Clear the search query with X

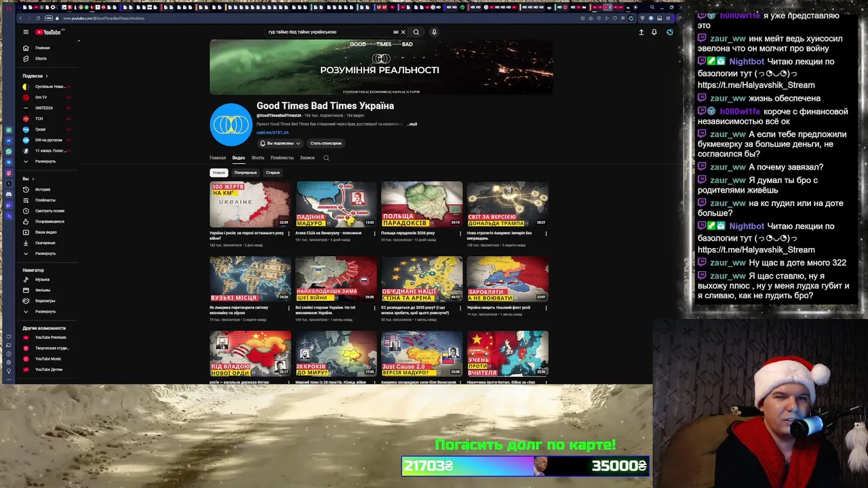pos(403,32)
